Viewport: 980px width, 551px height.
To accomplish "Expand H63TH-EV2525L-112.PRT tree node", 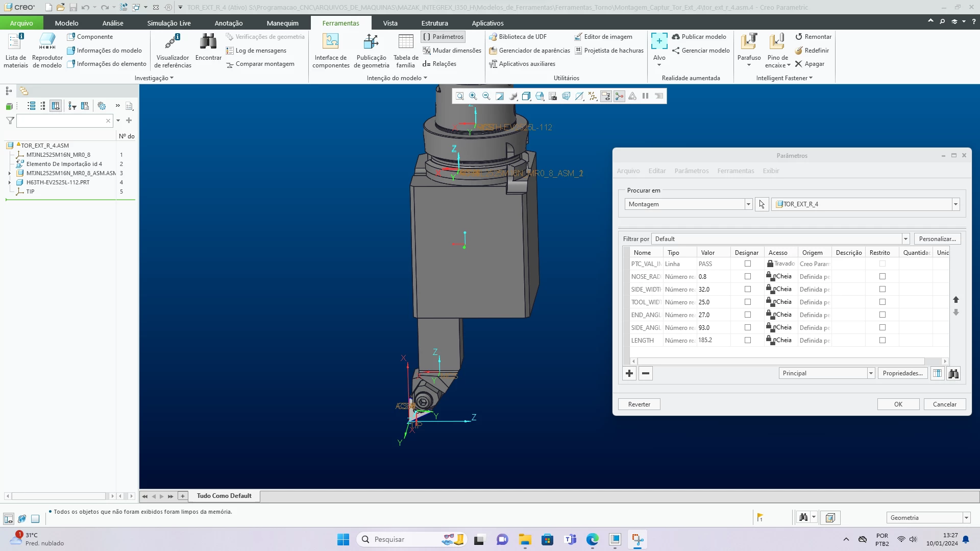I will point(10,182).
